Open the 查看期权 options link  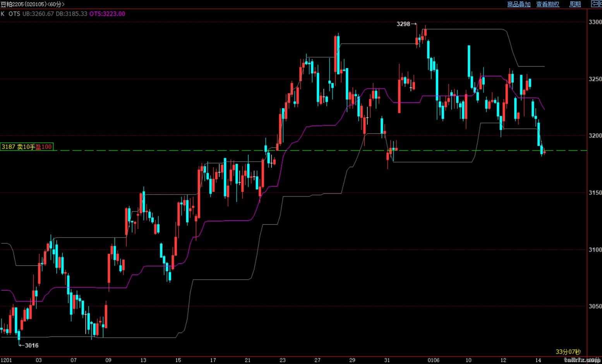pyautogui.click(x=548, y=4)
